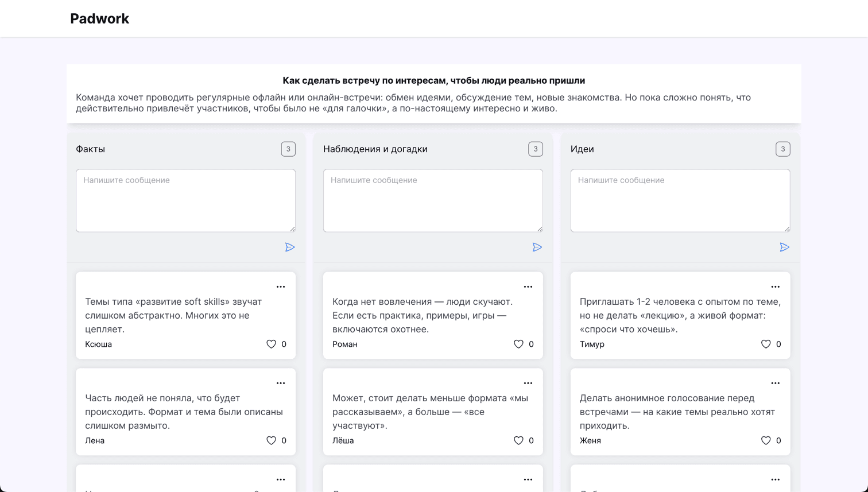Open three-dot options on Тимур's card

(775, 286)
